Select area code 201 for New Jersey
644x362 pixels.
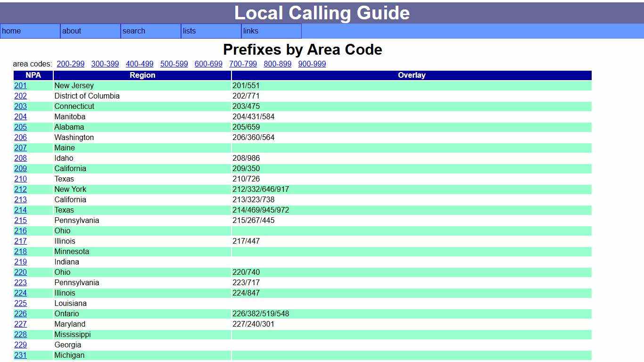20,86
